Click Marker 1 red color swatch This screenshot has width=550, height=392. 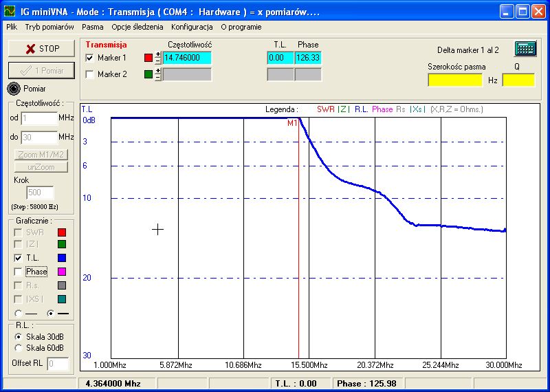[x=148, y=58]
